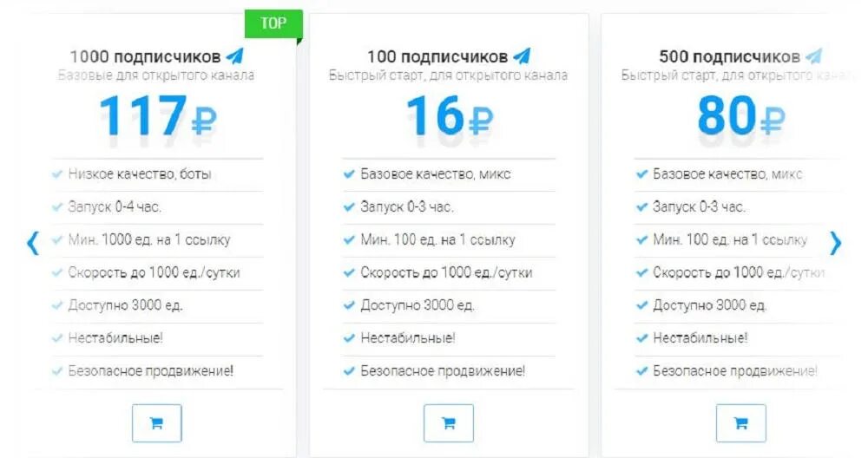The width and height of the screenshot is (868, 458).
Task: Open the 500 подписчиков plan title
Action: (729, 56)
